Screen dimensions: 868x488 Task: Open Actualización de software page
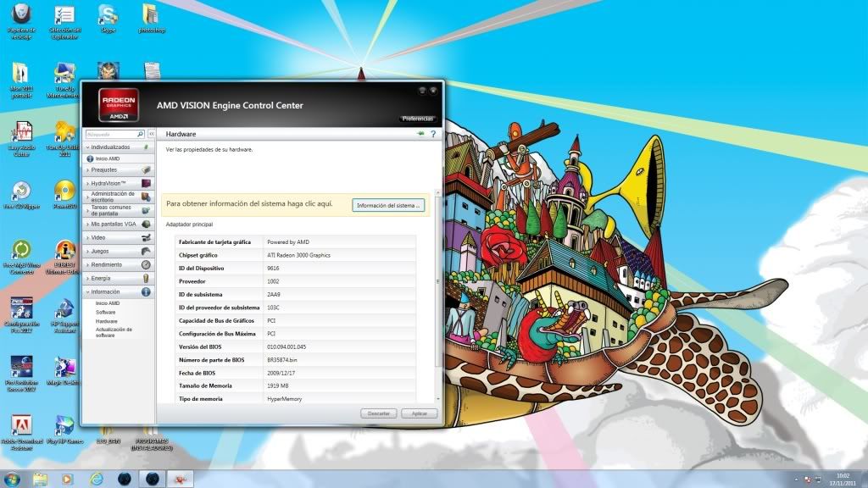114,332
